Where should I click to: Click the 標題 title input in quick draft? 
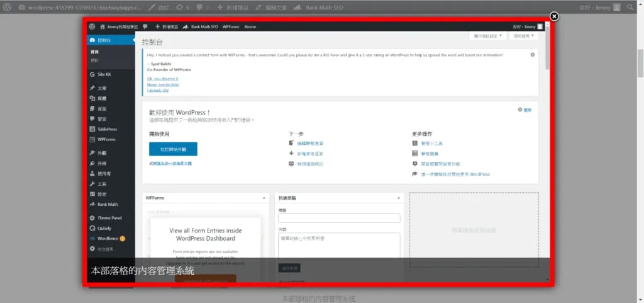coord(339,219)
